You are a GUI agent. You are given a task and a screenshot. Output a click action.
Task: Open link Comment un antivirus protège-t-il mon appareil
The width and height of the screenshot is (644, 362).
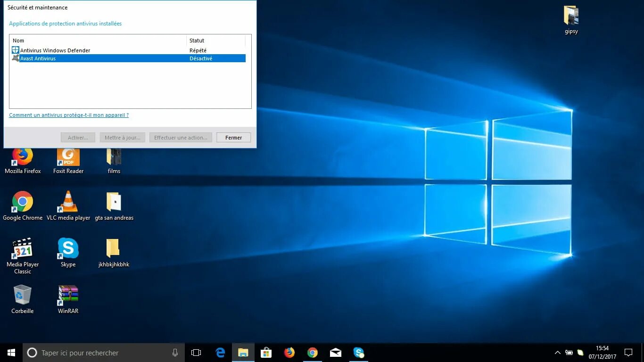pos(69,115)
